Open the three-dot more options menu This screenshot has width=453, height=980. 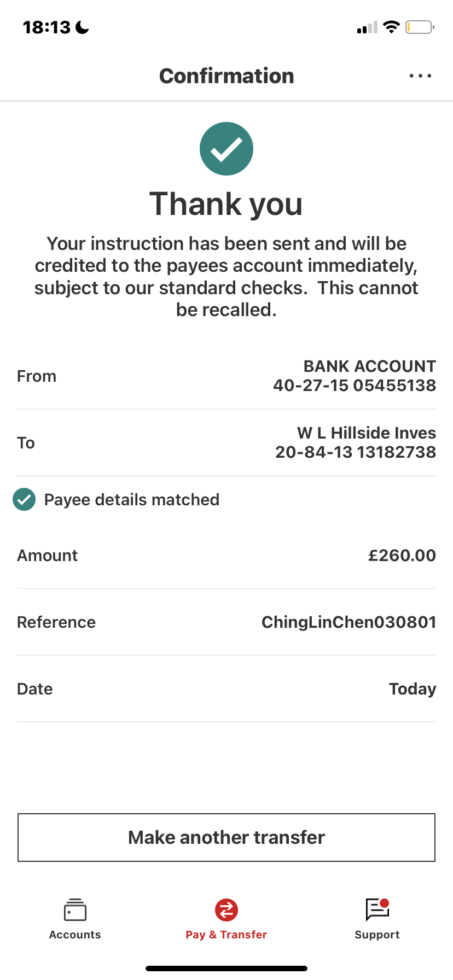(420, 76)
